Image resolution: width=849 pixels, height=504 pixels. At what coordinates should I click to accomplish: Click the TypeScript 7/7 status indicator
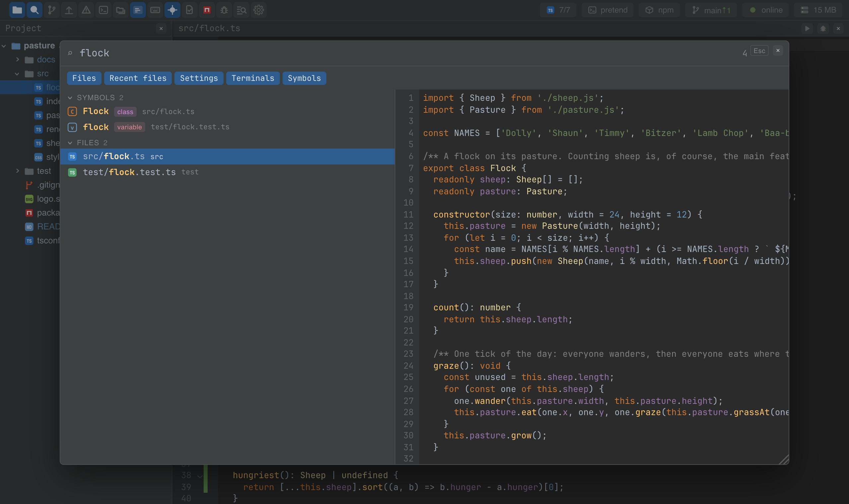[x=558, y=10]
